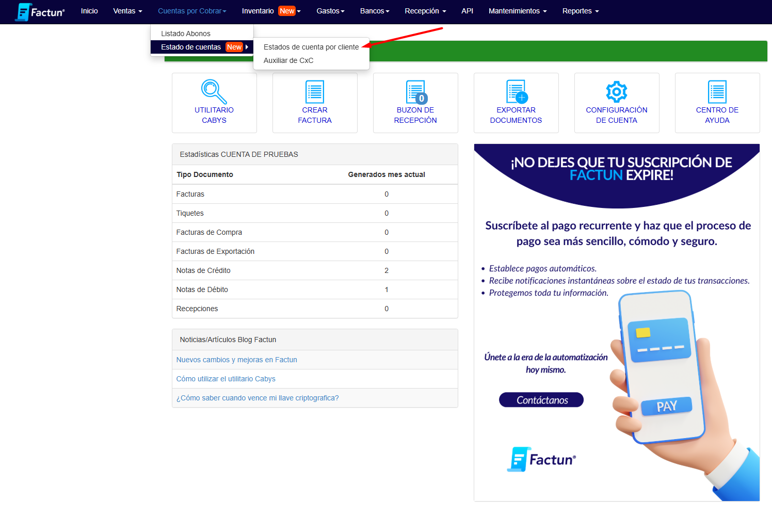The height and width of the screenshot is (532, 772).
Task: Click the Facturas row label
Action: [190, 194]
